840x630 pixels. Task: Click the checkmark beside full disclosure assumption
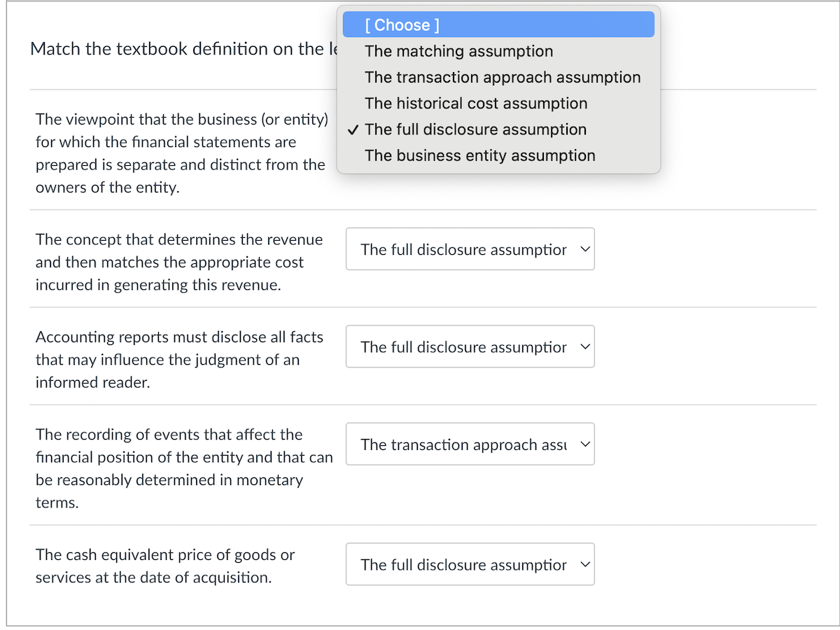tap(354, 129)
